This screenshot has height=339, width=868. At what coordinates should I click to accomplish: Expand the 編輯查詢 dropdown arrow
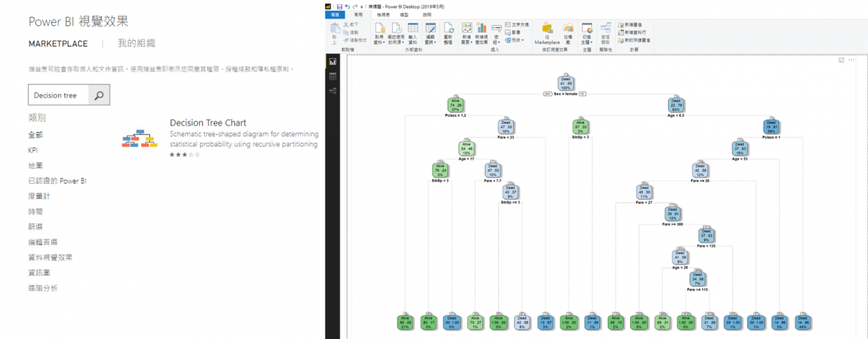(x=435, y=43)
